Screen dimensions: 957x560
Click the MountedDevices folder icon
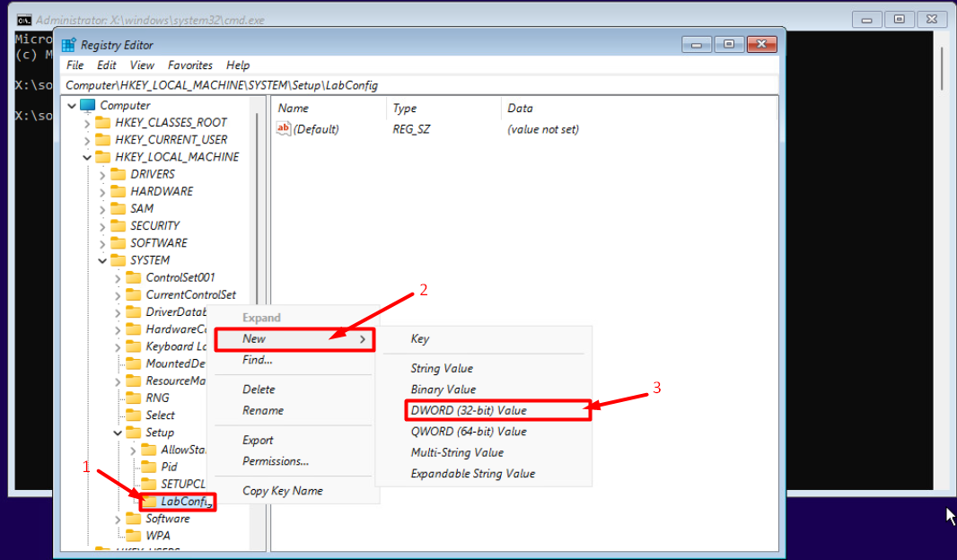coord(134,363)
